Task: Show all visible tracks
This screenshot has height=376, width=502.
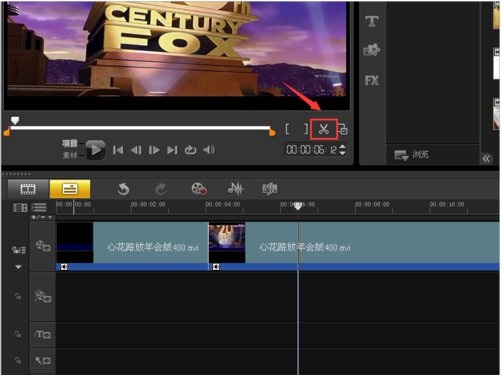Action: click(x=20, y=208)
